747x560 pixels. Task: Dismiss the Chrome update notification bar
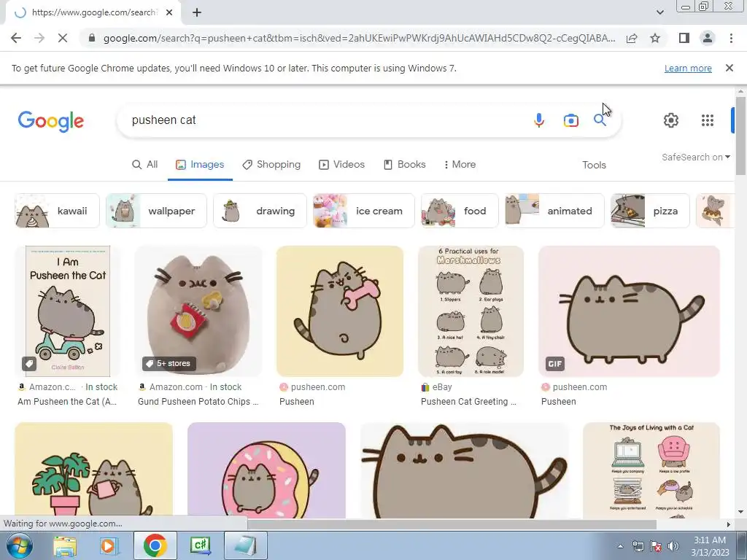click(729, 68)
